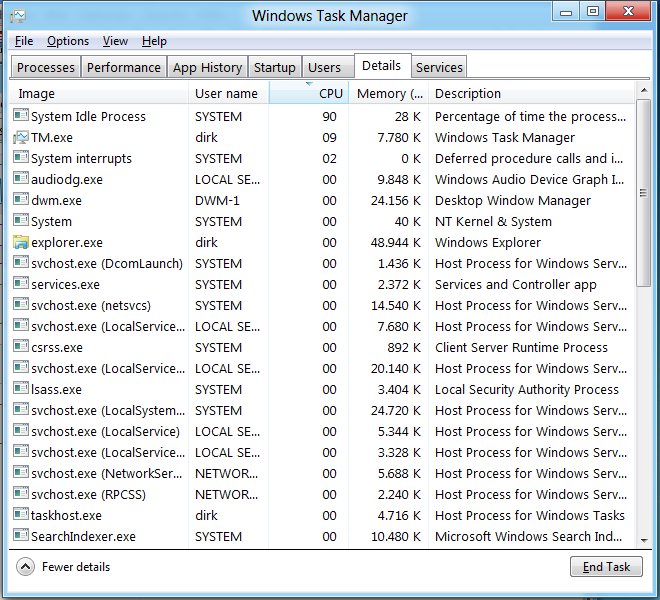The width and height of the screenshot is (660, 600).
Task: Click the "7.780 K" memory value
Action: point(399,138)
